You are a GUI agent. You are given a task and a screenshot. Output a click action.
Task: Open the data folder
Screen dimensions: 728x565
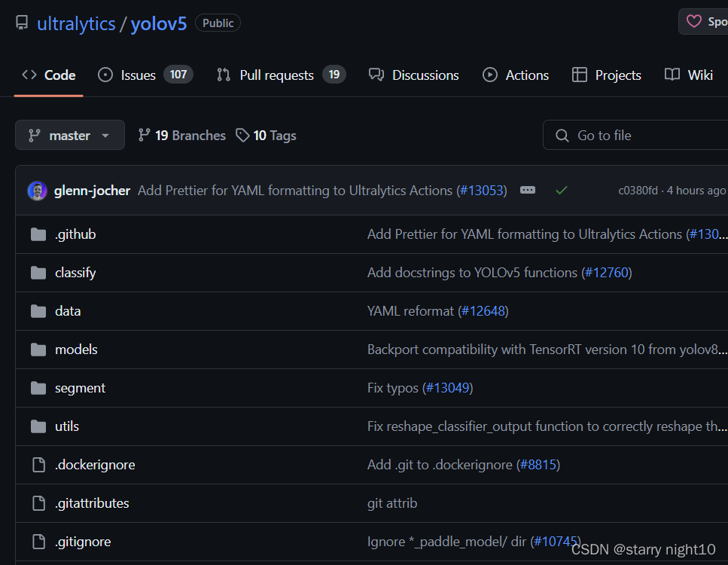click(68, 311)
